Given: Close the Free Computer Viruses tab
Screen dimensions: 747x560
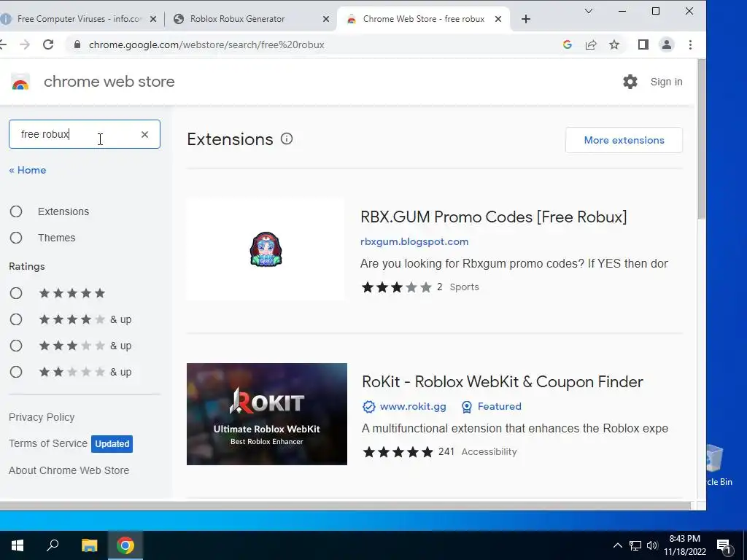Looking at the screenshot, I should tap(153, 19).
